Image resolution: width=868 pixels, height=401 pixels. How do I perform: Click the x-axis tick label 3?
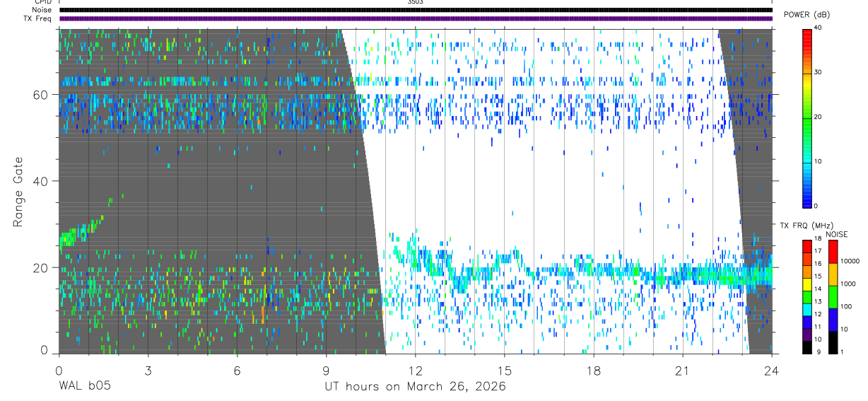[x=148, y=370]
